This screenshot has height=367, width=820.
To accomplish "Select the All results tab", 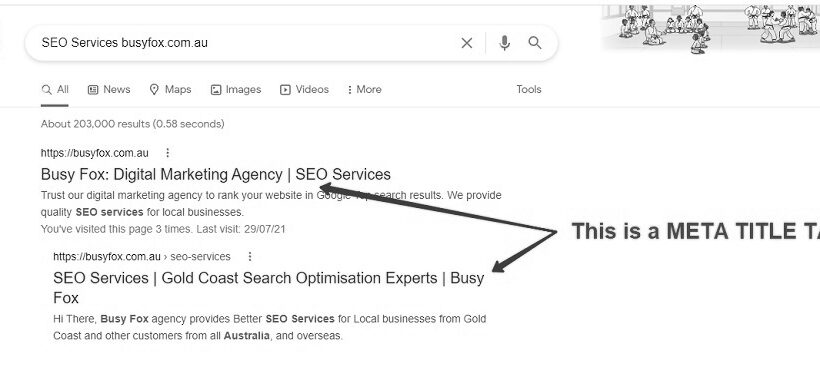I will [55, 89].
